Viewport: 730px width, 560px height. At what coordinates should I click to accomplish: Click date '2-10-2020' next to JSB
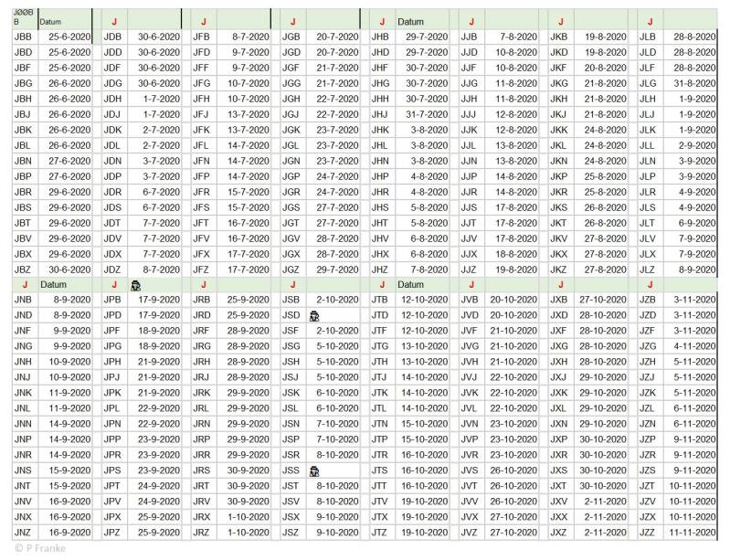pos(337,300)
